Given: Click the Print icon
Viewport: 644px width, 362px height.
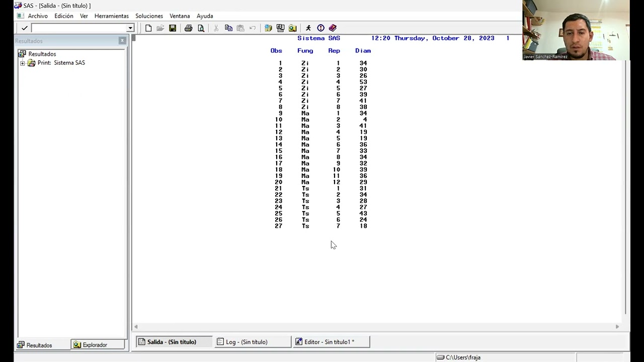Looking at the screenshot, I should [x=188, y=28].
